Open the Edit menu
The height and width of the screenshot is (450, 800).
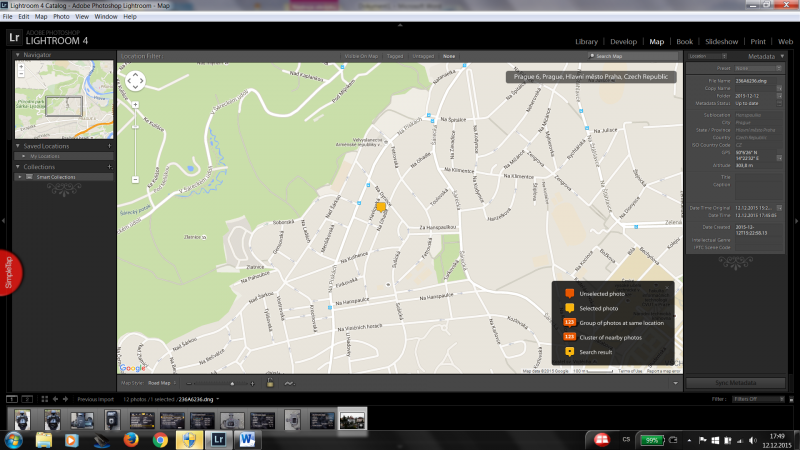click(23, 16)
